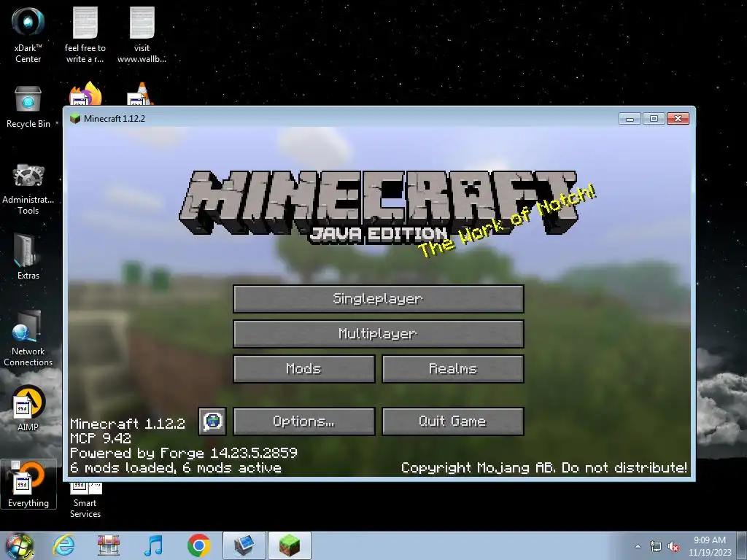Minimize the Minecraft 1.12.2 window
The image size is (747, 560).
coord(630,119)
